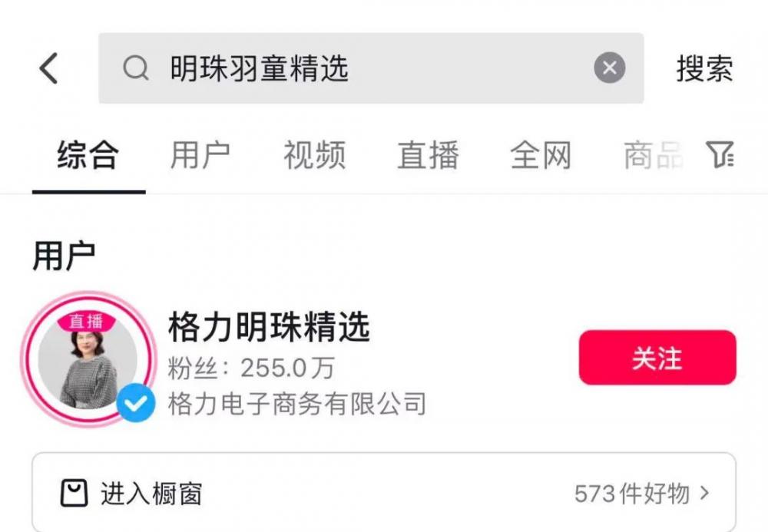Screen dimensions: 768x532
Task: Open the filter funnel icon
Action: (720, 154)
